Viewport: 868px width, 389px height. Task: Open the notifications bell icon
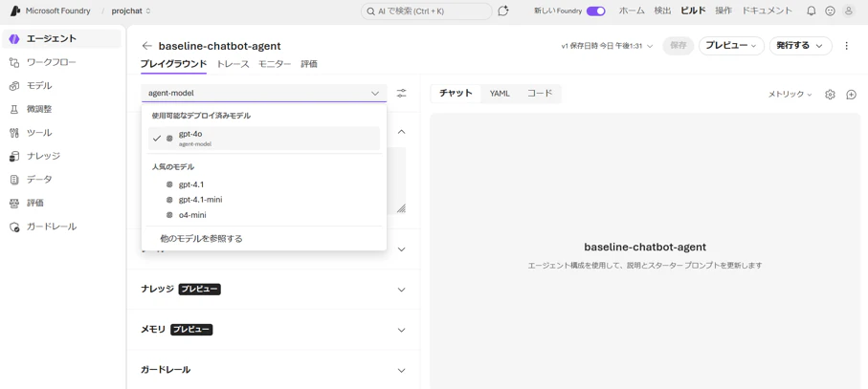click(x=812, y=11)
